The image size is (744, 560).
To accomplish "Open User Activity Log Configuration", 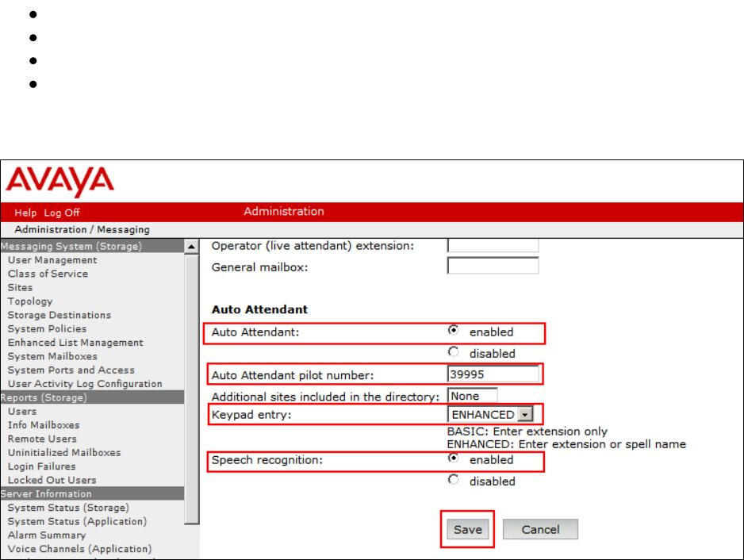I will pyautogui.click(x=85, y=384).
